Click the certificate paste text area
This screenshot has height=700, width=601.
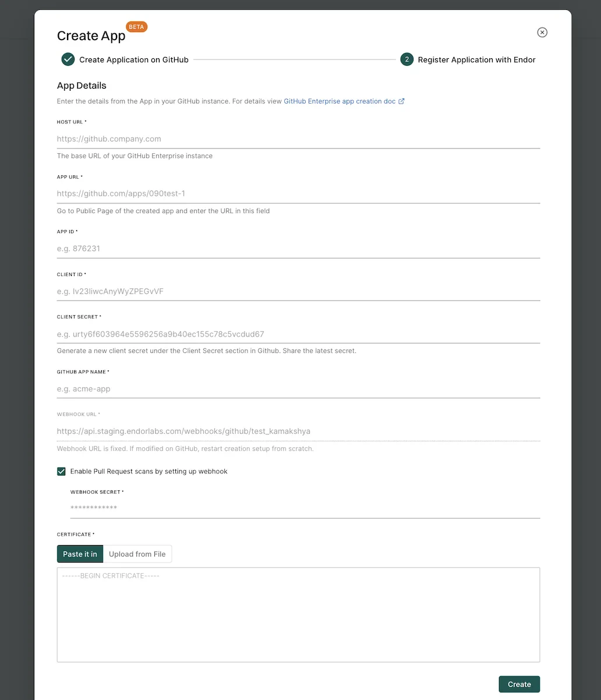[298, 614]
